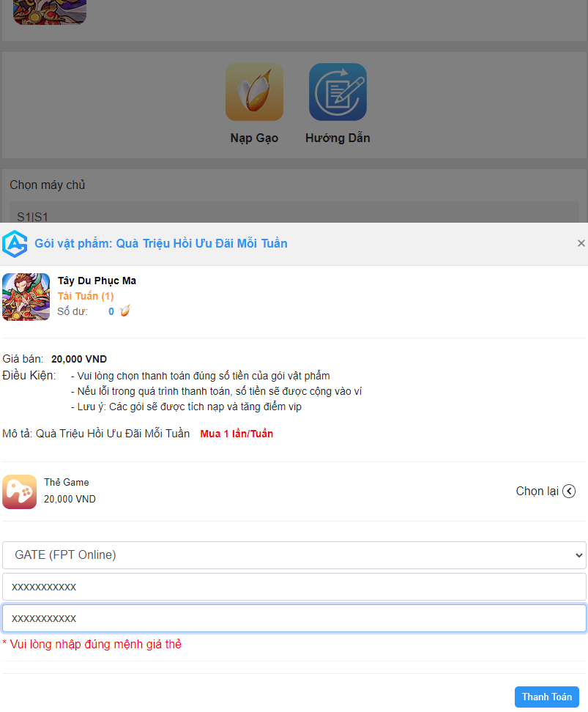Click the Chọn lại text link

537,492
